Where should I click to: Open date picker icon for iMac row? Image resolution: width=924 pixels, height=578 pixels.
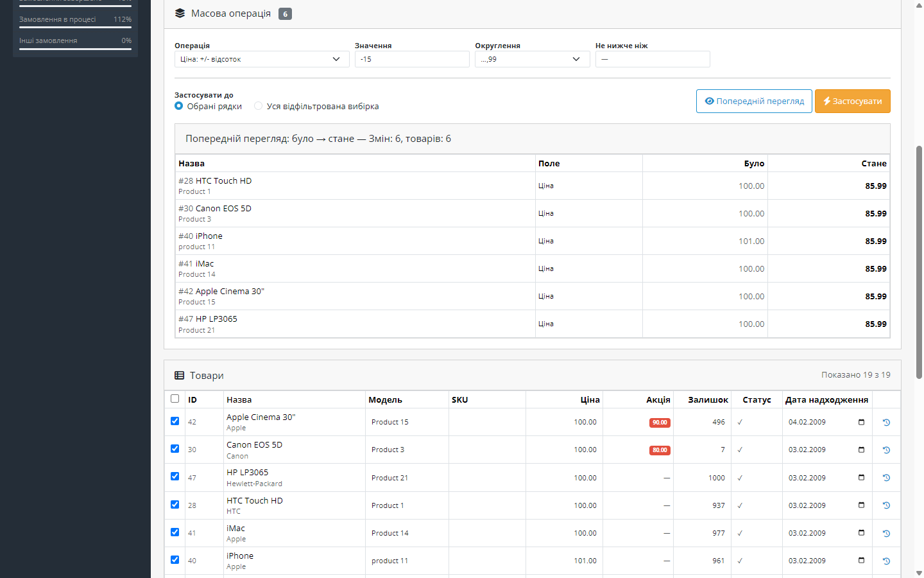click(861, 533)
